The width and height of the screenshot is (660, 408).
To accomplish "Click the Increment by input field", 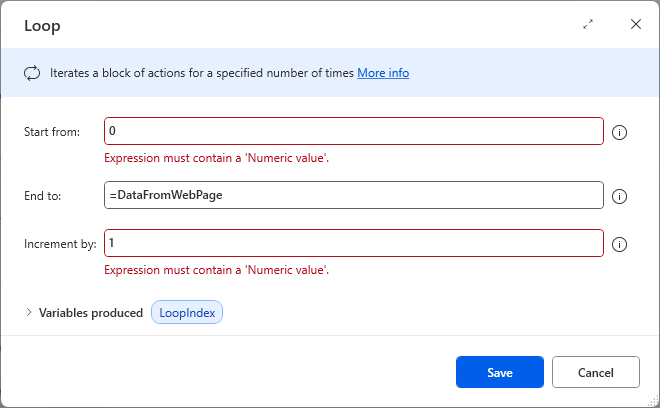I will tap(354, 243).
